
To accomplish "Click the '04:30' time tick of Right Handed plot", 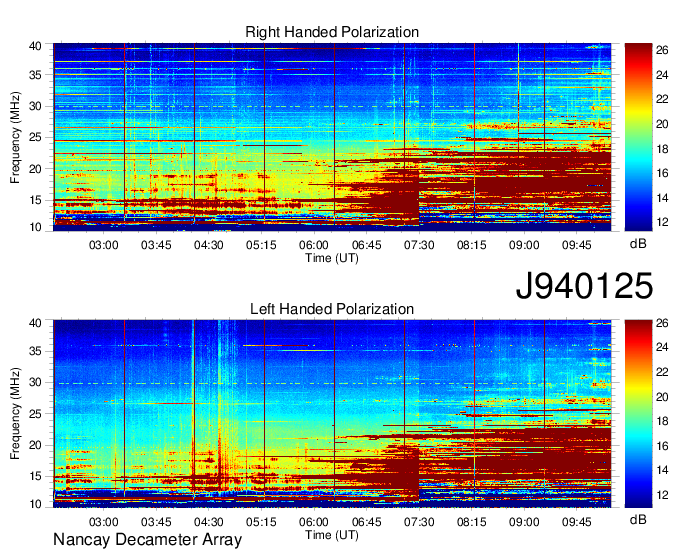I will [x=209, y=245].
